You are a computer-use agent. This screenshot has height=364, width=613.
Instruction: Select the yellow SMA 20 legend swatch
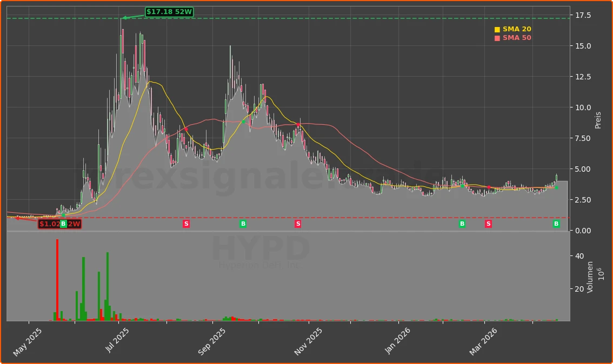pyautogui.click(x=498, y=29)
